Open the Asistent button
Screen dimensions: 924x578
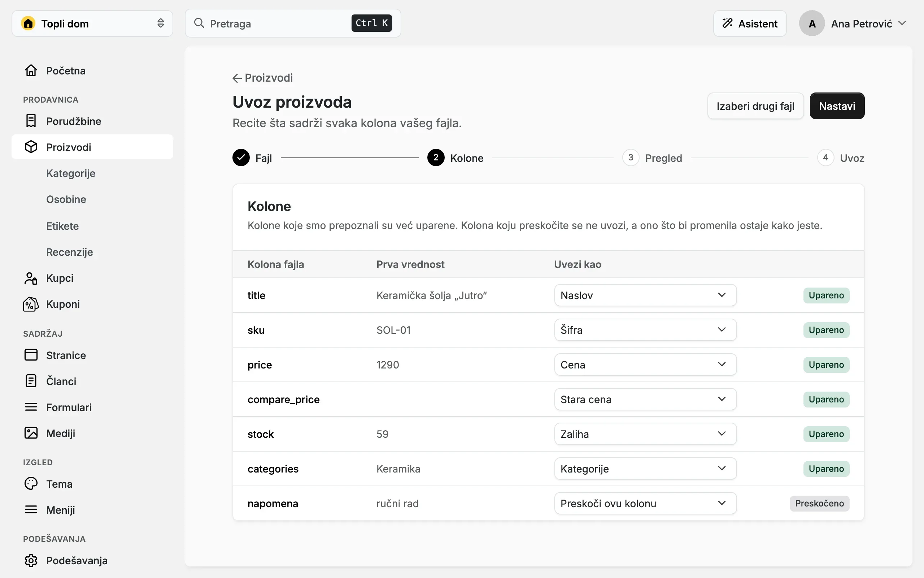[750, 23]
